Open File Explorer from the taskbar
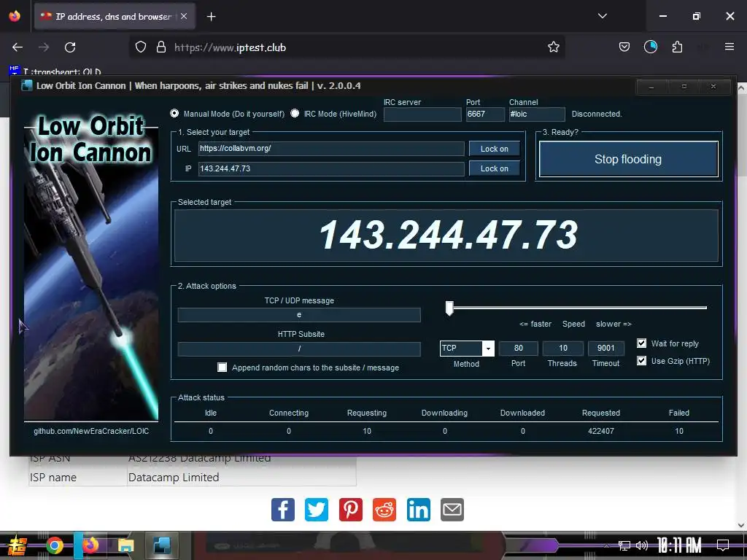Image resolution: width=747 pixels, height=560 pixels. point(125,545)
